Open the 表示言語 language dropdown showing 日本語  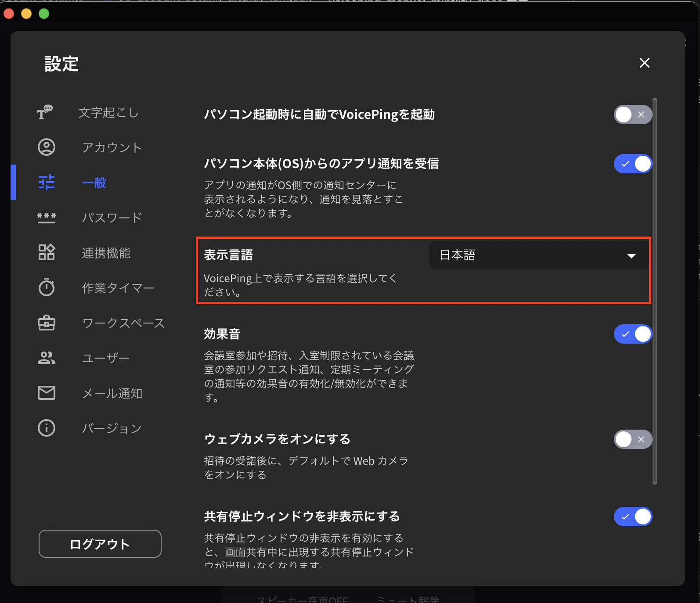539,255
